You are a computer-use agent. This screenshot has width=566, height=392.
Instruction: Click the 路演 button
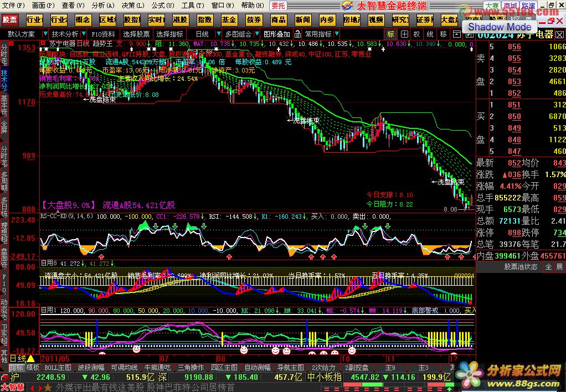click(x=529, y=6)
